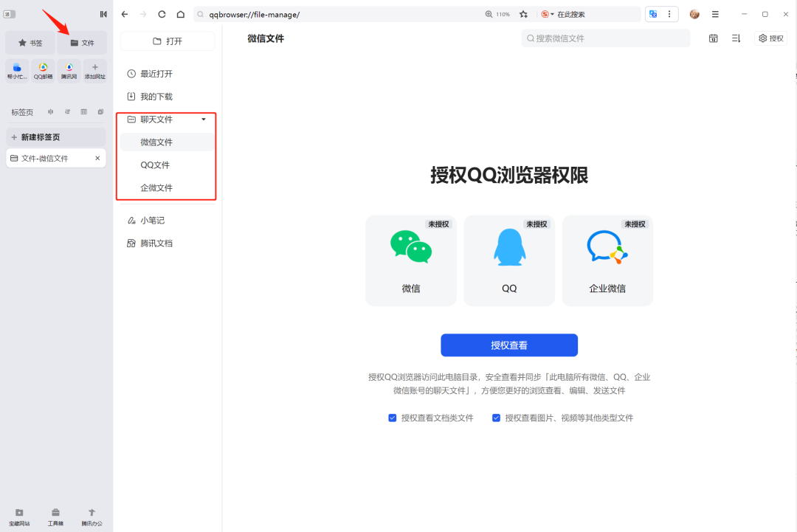Uncheck 授权查看图片、视频等其他类型文件 checkbox
The height and width of the screenshot is (532, 797).
click(x=496, y=418)
